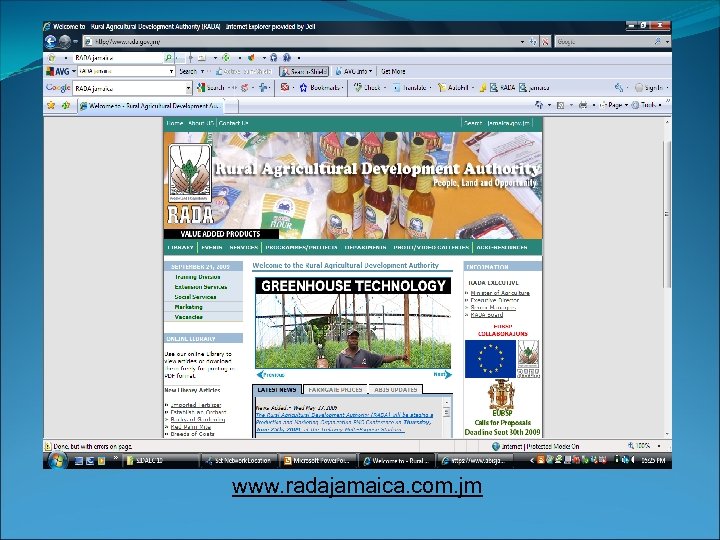Click the RADA Board link

point(487,315)
